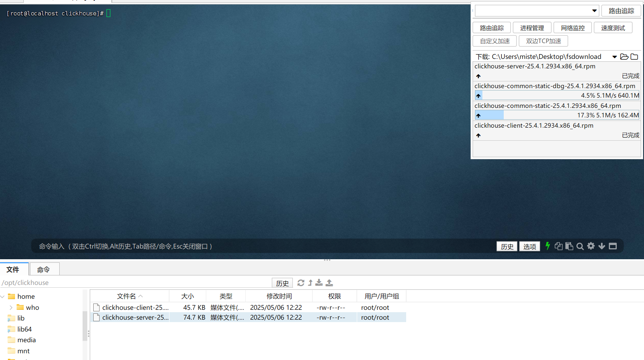
Task: Click the 17.3% progress bar of common-static upload
Action: coord(557,115)
